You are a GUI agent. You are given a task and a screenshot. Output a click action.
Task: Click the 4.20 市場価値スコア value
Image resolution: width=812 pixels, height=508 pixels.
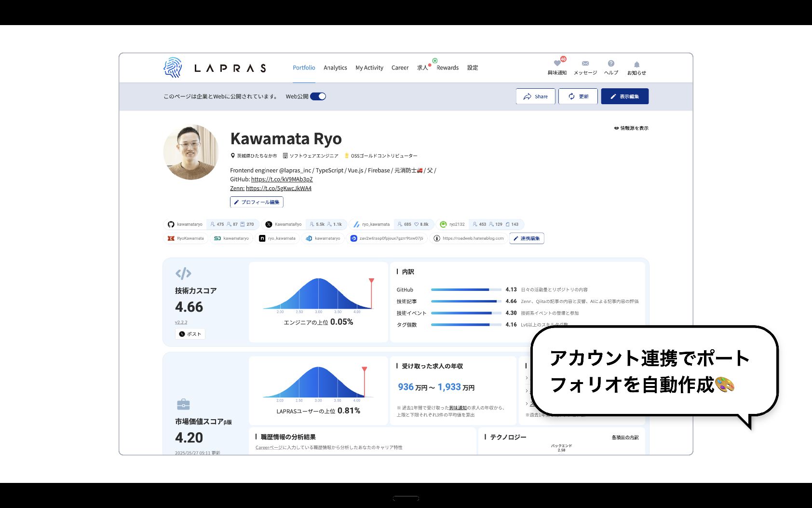point(189,438)
